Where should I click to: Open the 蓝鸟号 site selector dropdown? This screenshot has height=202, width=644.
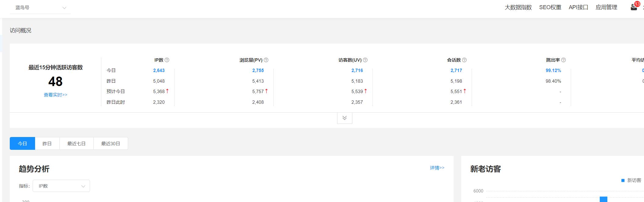pos(40,8)
